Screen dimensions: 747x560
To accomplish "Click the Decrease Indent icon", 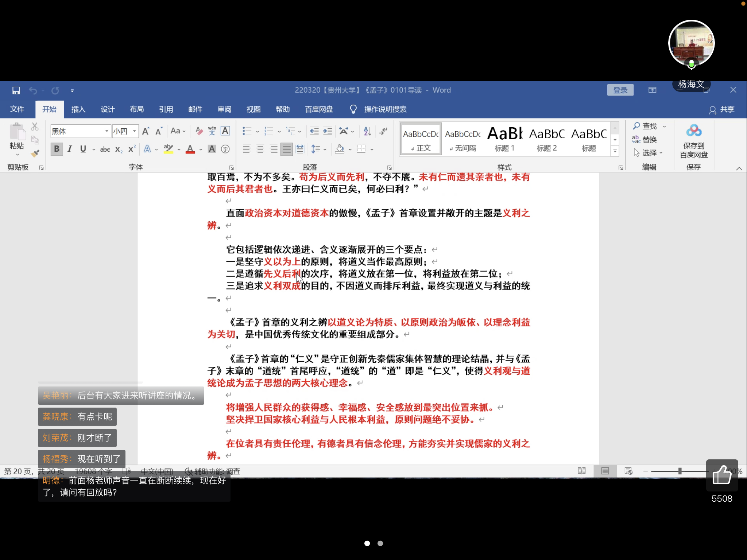I will point(314,131).
